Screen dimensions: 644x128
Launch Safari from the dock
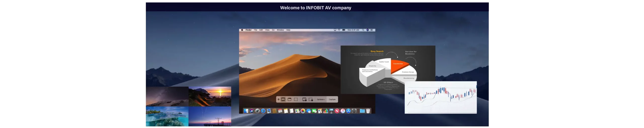click(x=263, y=111)
